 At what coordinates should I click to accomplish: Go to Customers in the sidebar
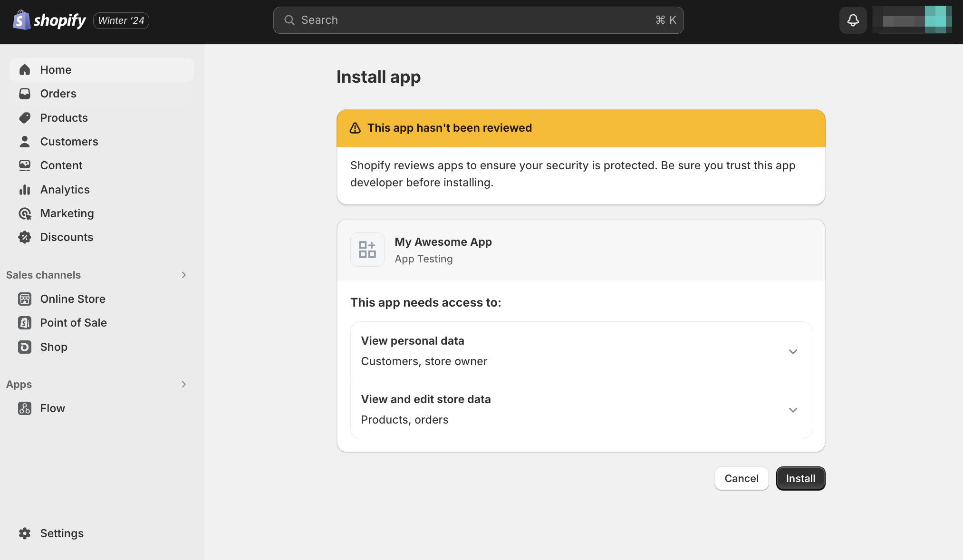(69, 142)
